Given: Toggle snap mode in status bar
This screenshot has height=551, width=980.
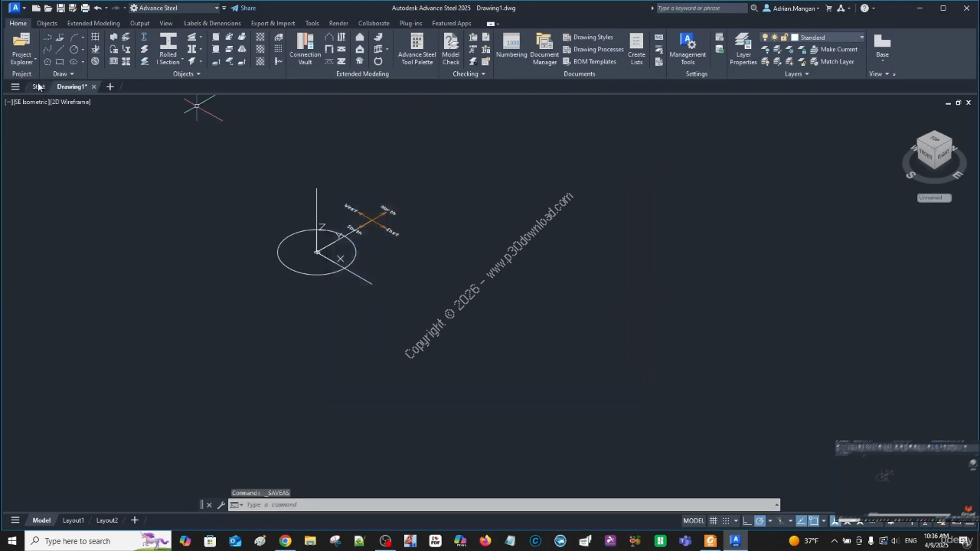Looking at the screenshot, I should (x=726, y=520).
